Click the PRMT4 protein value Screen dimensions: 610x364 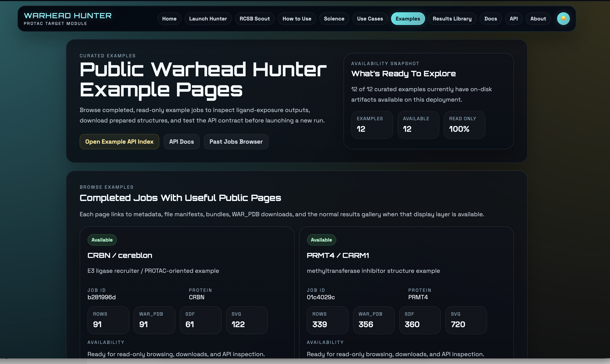418,297
